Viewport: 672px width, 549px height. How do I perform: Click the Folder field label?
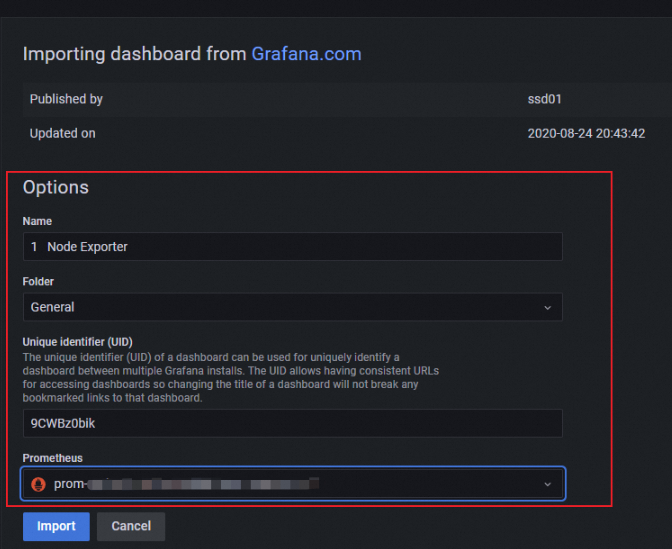click(x=38, y=281)
